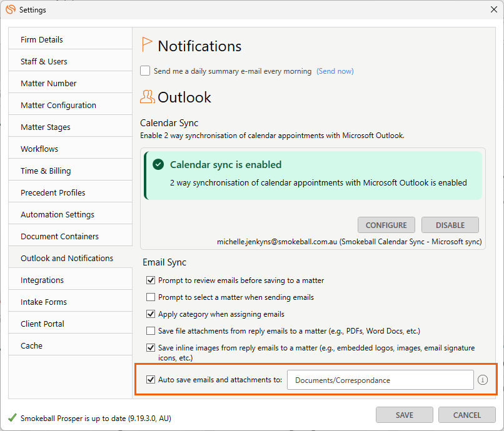Open Intake Forms section

[71, 302]
